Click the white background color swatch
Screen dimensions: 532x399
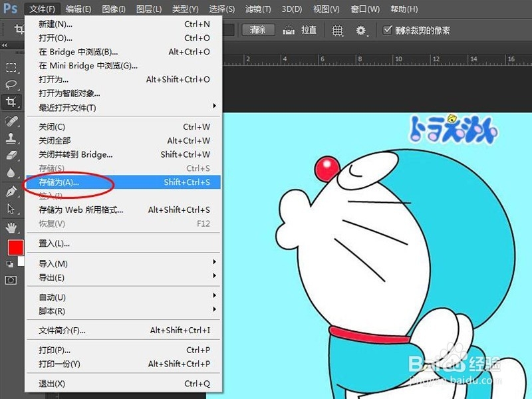pos(21,261)
